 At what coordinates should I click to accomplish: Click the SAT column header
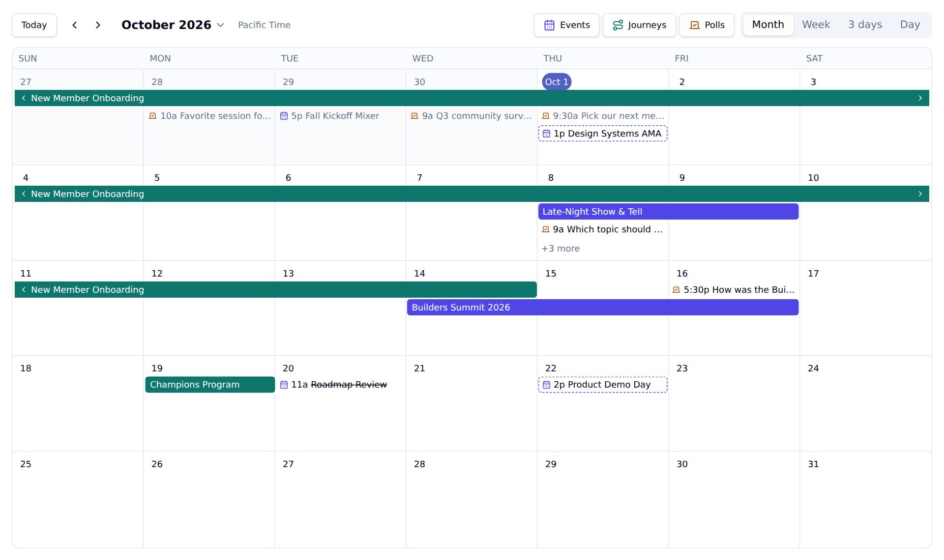point(814,58)
